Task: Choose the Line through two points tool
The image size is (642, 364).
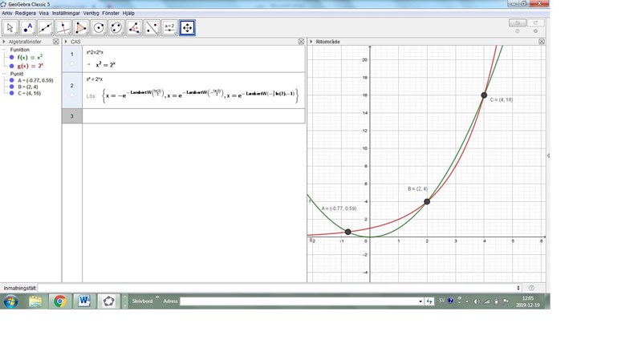Action: (47, 27)
